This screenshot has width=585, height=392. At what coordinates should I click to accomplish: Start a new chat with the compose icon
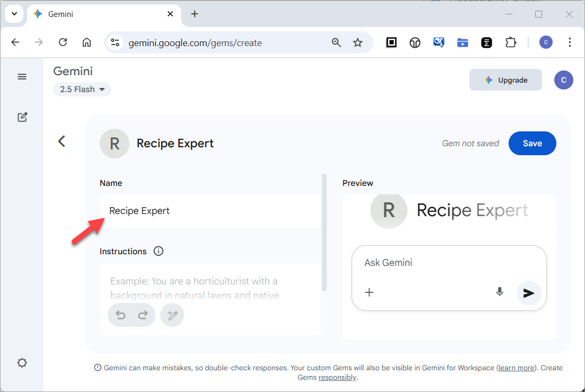tap(22, 117)
